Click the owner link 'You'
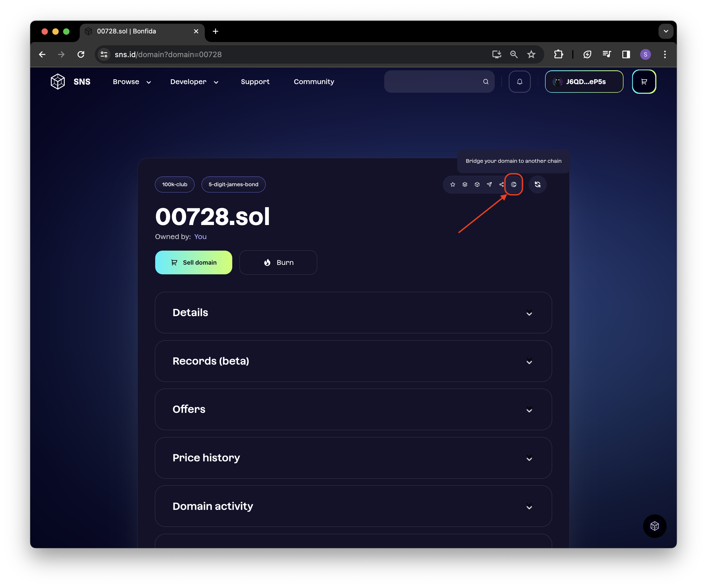707x588 pixels. [200, 237]
